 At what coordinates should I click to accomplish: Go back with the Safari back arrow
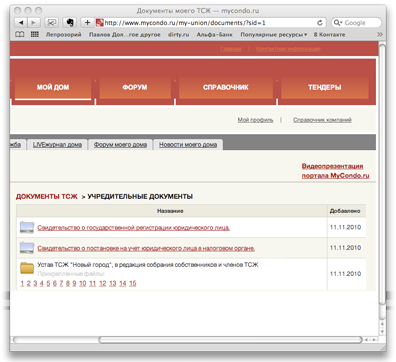click(x=21, y=23)
